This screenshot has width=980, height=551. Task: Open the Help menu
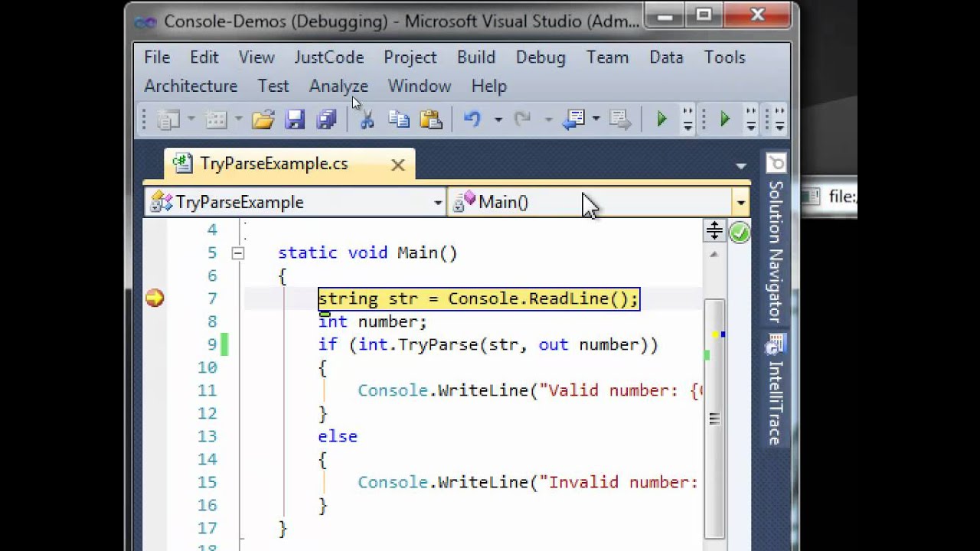489,86
